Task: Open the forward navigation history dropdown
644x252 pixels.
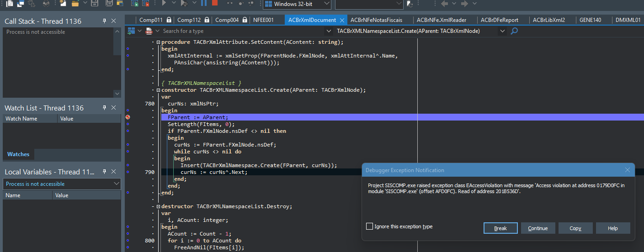Action: click(x=474, y=4)
